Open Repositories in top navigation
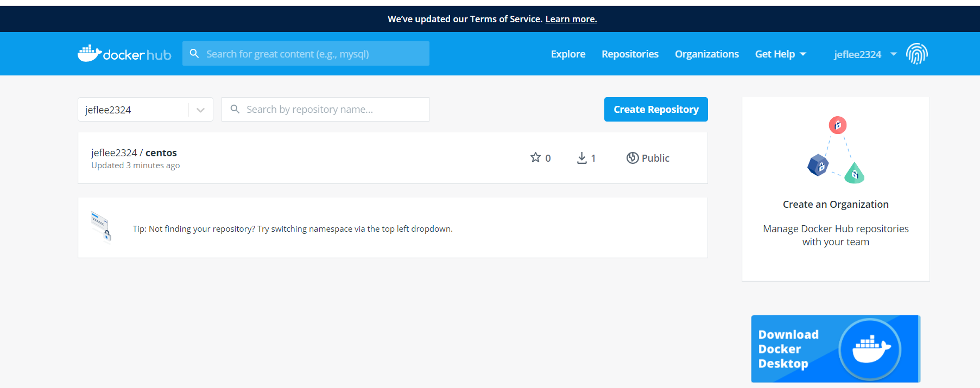This screenshot has width=980, height=388. pos(630,54)
